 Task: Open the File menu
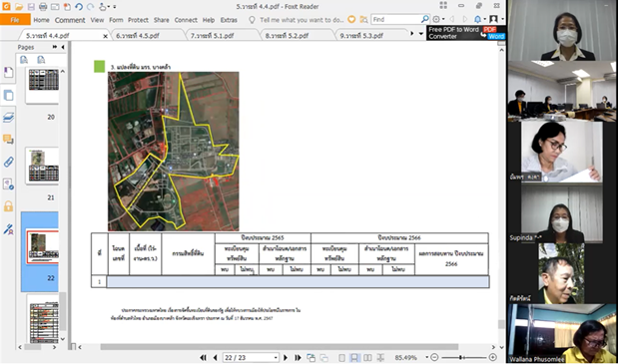point(15,20)
